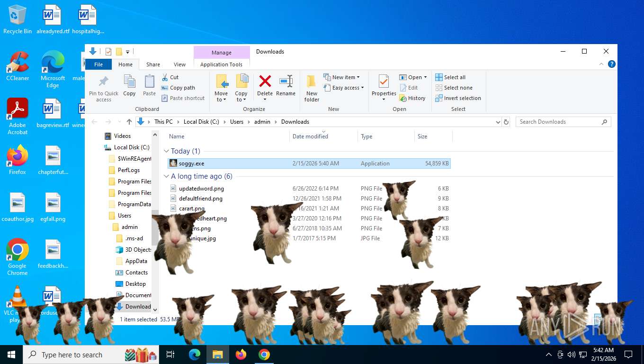This screenshot has width=644, height=364.
Task: Click Select all in ribbon
Action: (x=450, y=77)
